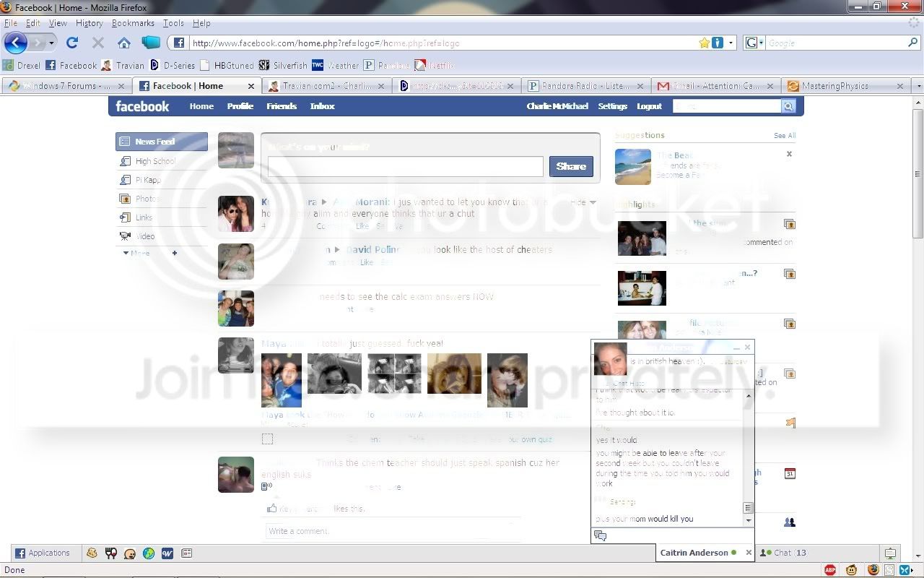The width and height of the screenshot is (924, 578).
Task: Open the back/forward history dropdown arrow
Action: [x=51, y=43]
